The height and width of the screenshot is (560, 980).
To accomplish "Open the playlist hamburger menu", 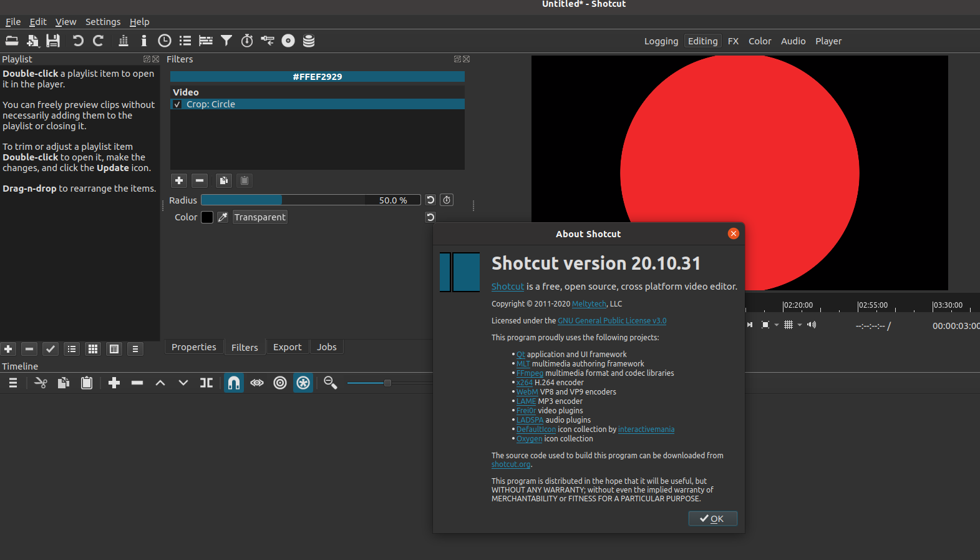I will click(x=135, y=349).
